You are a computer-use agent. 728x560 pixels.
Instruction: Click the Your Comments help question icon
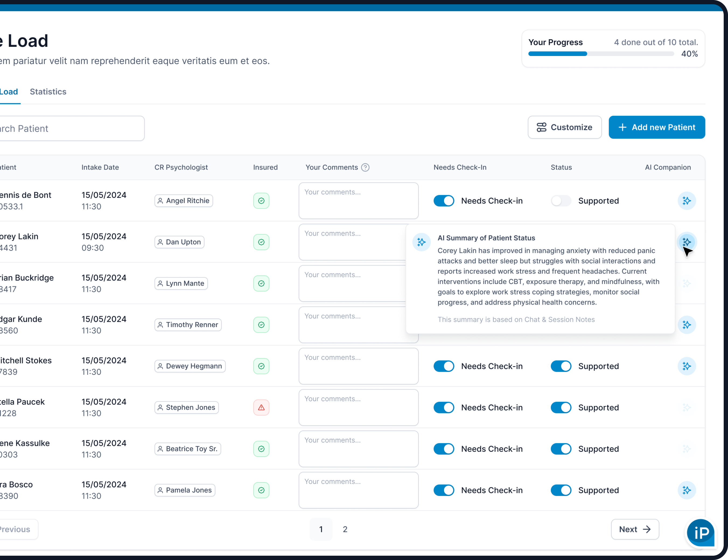[365, 167]
